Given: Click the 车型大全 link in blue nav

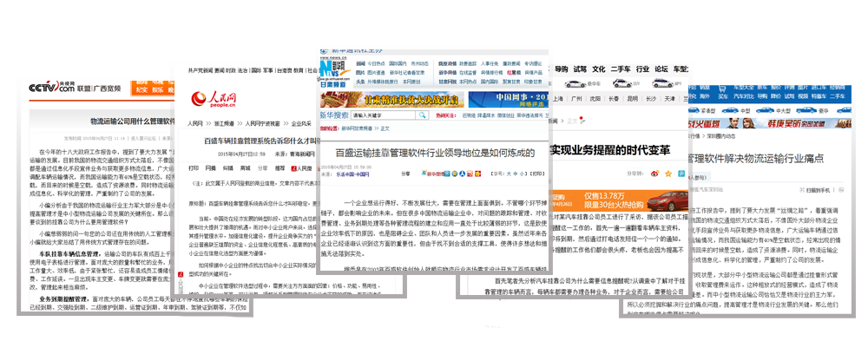Looking at the screenshot, I should 742,88.
